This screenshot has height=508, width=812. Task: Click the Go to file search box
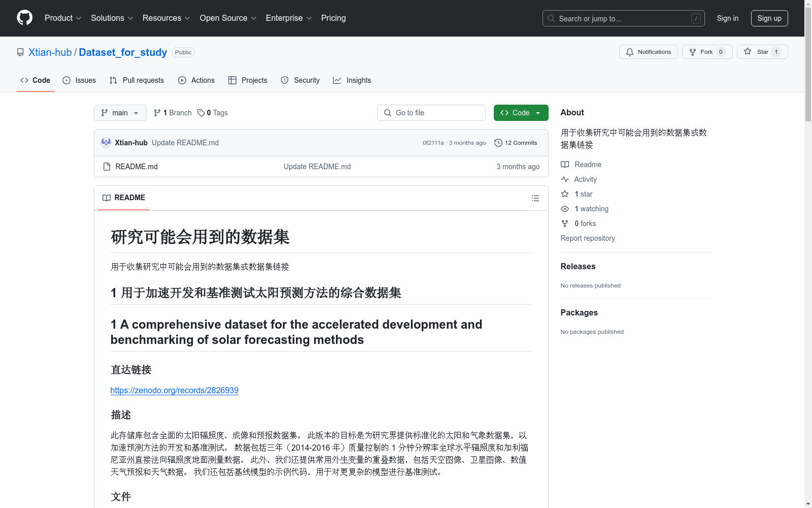pyautogui.click(x=431, y=113)
